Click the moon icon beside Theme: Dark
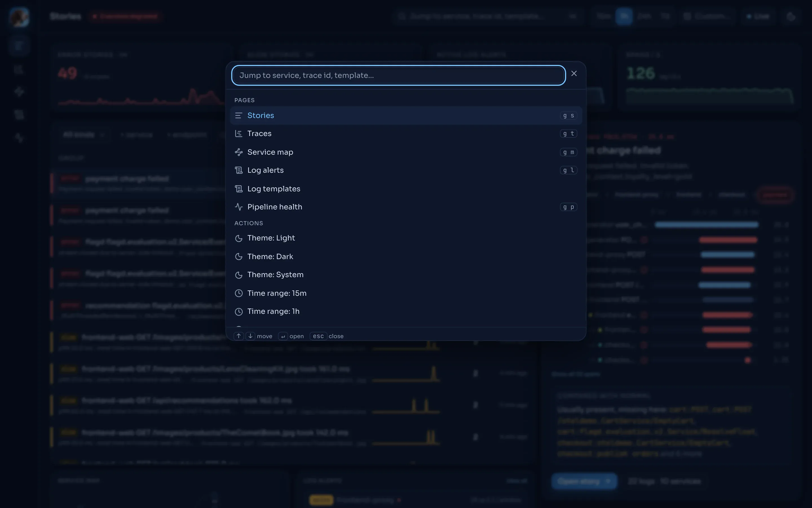This screenshot has height=508, width=812. (x=239, y=257)
